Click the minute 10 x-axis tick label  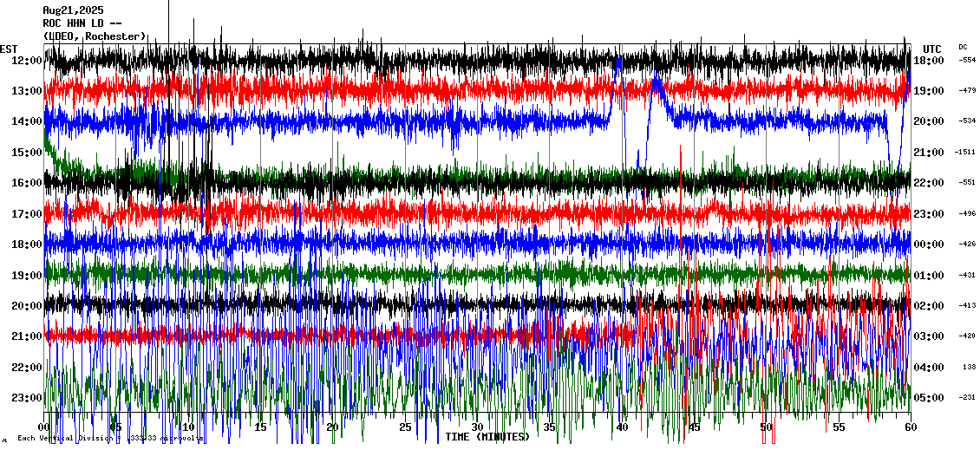pos(188,427)
